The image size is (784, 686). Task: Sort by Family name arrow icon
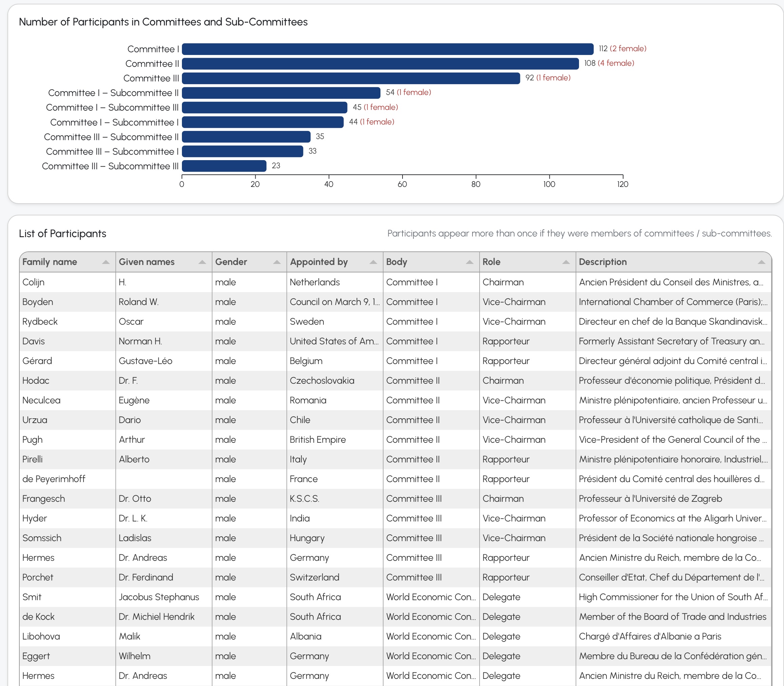(x=106, y=262)
